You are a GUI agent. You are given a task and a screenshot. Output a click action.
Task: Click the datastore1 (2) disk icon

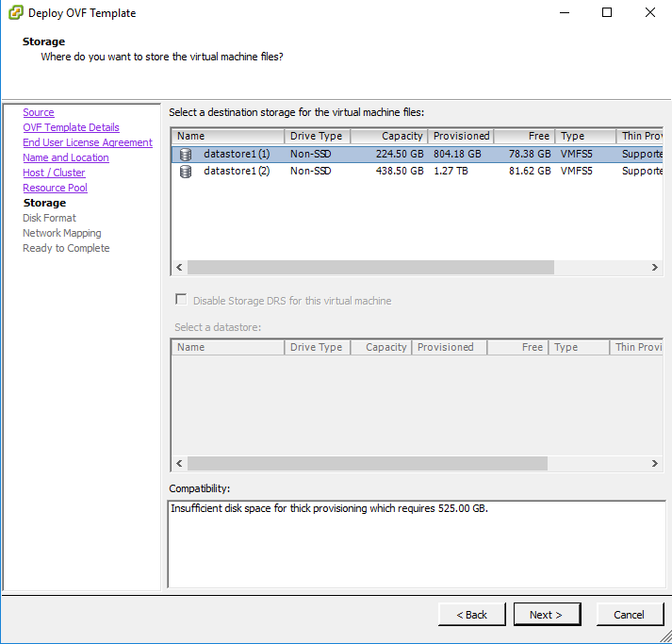[186, 172]
